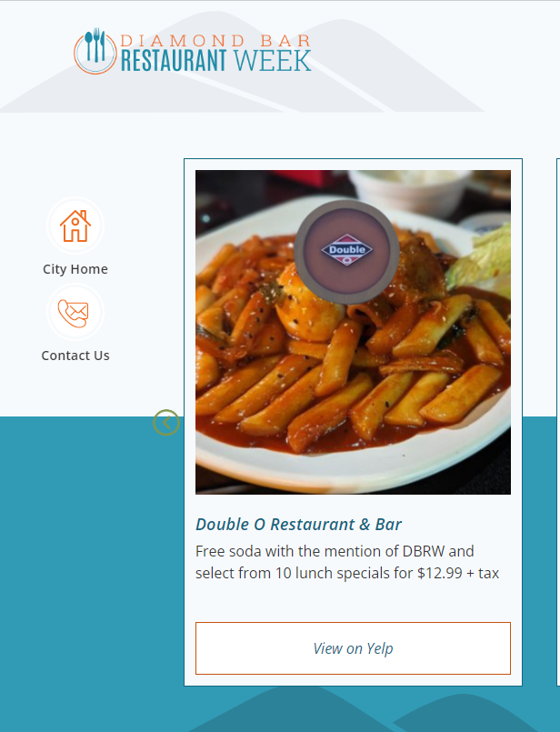Click the gray mountain header graphic
Viewport: 560px width, 732px height.
(x=243, y=62)
